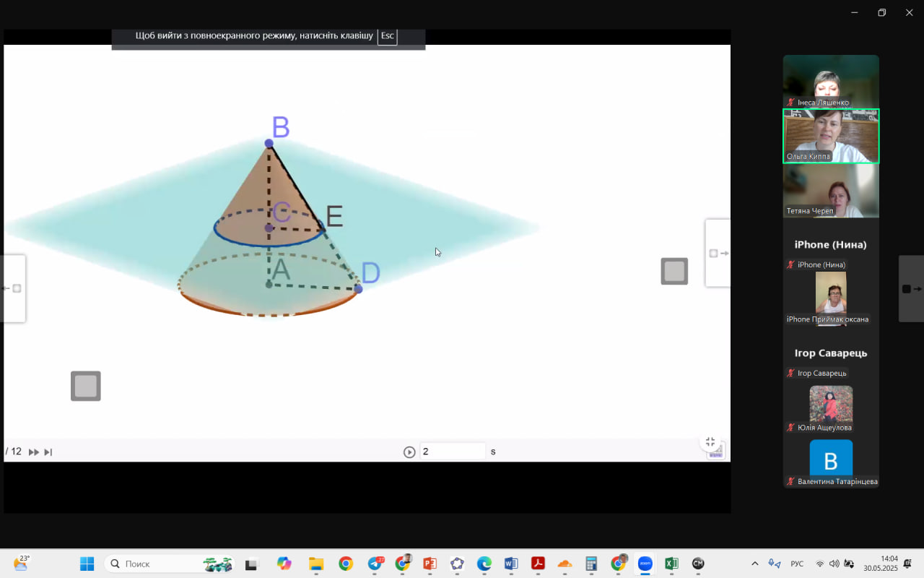Switch to PowerPoint from the taskbar
The height and width of the screenshot is (578, 924).
[x=430, y=564]
